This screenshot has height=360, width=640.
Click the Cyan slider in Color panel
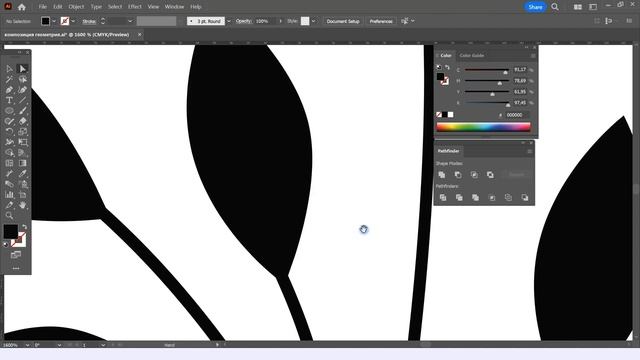coord(487,70)
